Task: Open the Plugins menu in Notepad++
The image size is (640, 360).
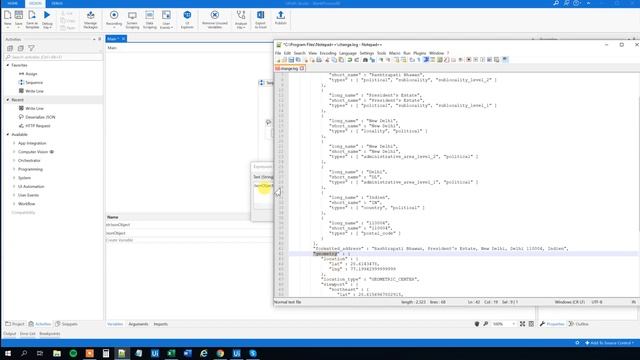Action: (x=419, y=53)
